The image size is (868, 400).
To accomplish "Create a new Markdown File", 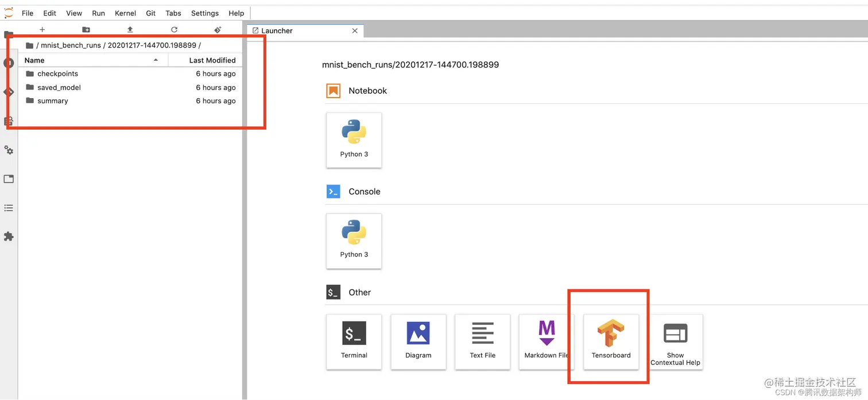I will pyautogui.click(x=547, y=341).
